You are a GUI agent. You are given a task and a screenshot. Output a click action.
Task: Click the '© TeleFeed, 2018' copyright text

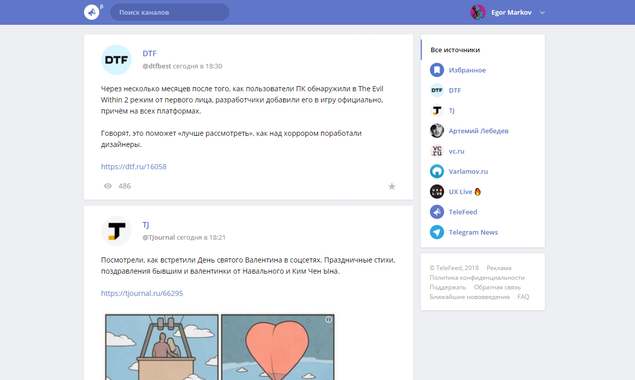point(454,268)
